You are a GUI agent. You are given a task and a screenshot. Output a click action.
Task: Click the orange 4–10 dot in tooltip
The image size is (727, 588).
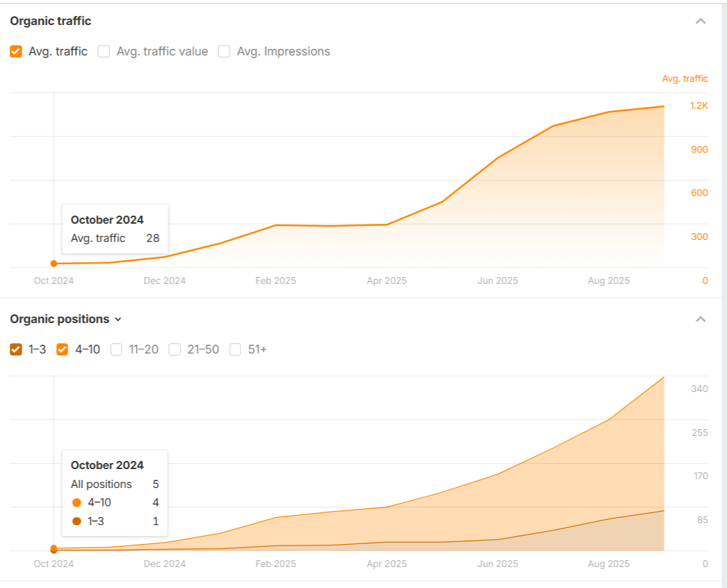(76, 503)
